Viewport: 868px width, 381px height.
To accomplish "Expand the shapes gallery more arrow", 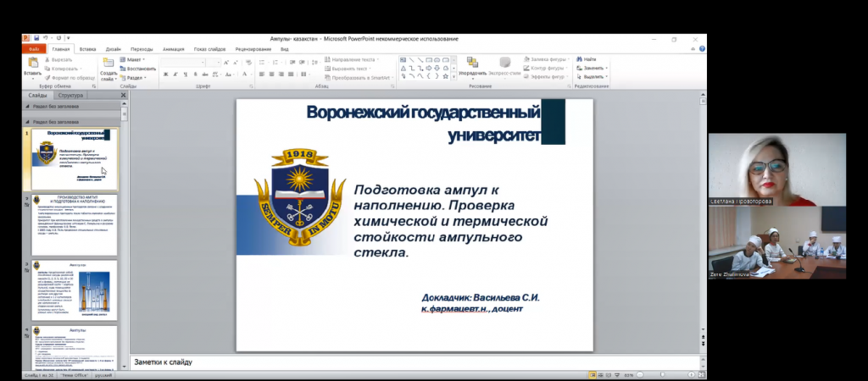I will pos(454,77).
